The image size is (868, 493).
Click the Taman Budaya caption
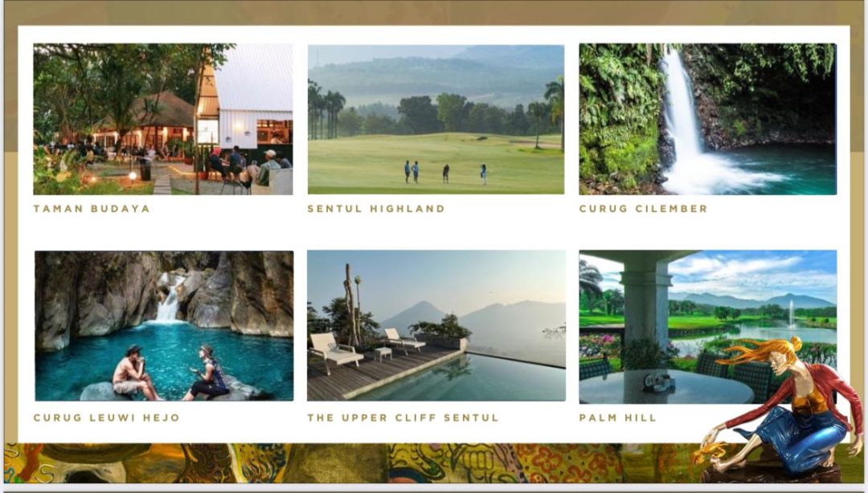click(x=92, y=209)
